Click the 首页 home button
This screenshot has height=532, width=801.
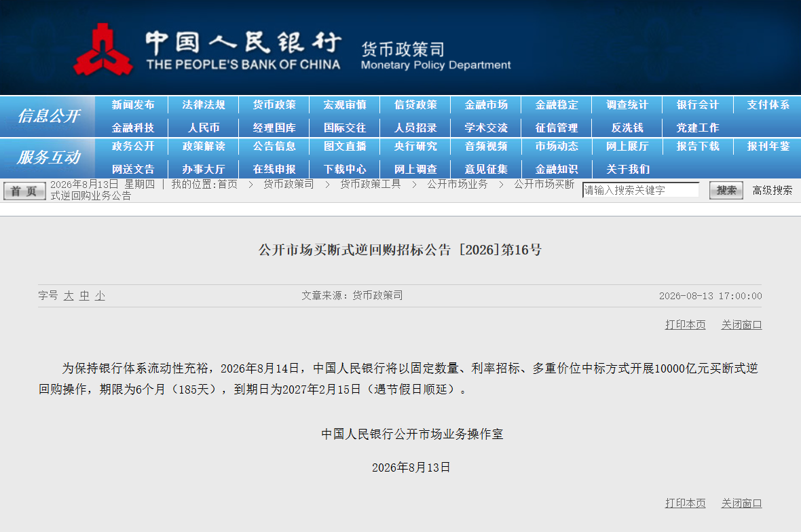[24, 191]
